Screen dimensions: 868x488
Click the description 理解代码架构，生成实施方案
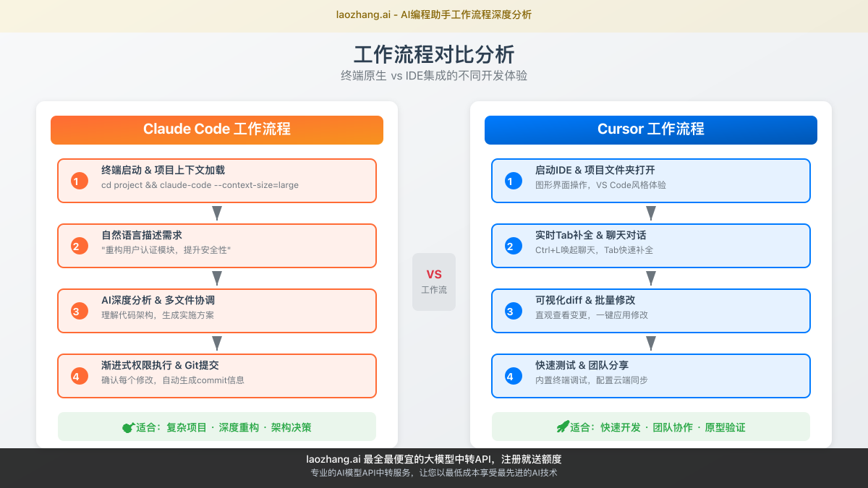[158, 315]
